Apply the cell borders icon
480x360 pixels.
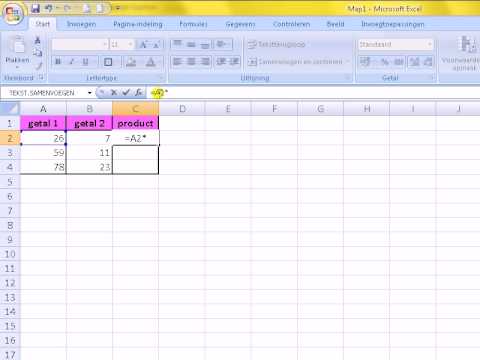coord(108,62)
